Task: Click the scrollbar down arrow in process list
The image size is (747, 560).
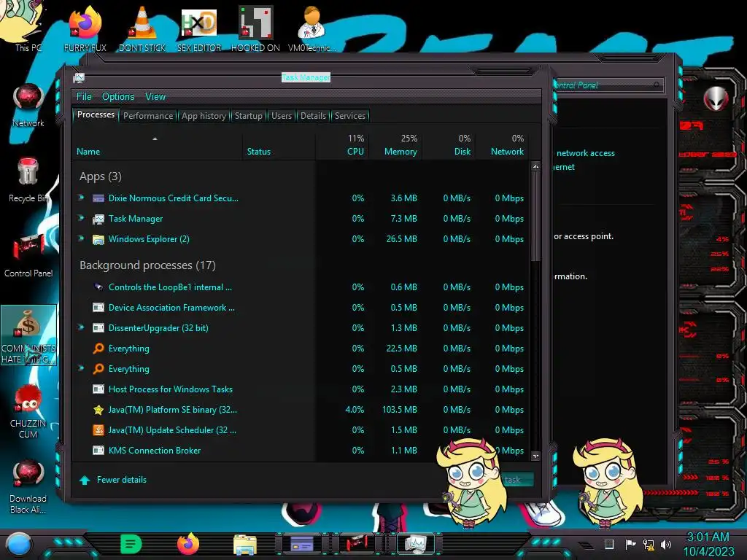Action: (x=535, y=456)
